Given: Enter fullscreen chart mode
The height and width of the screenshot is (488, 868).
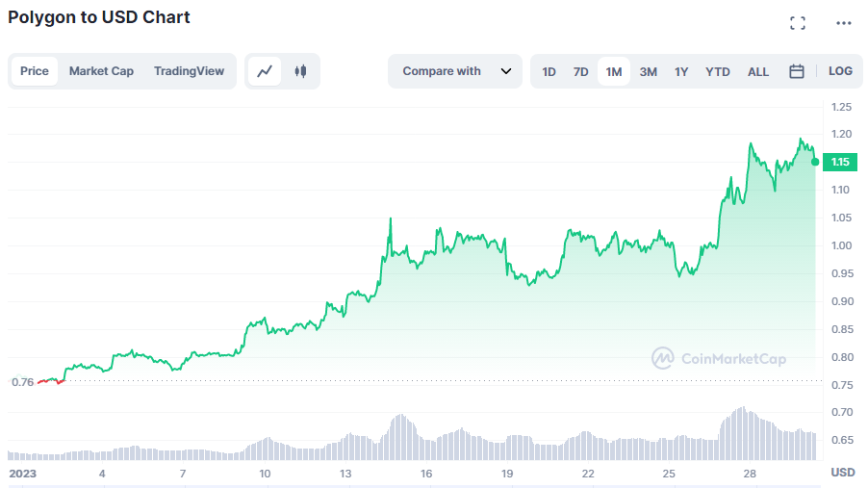Looking at the screenshot, I should click(x=797, y=23).
